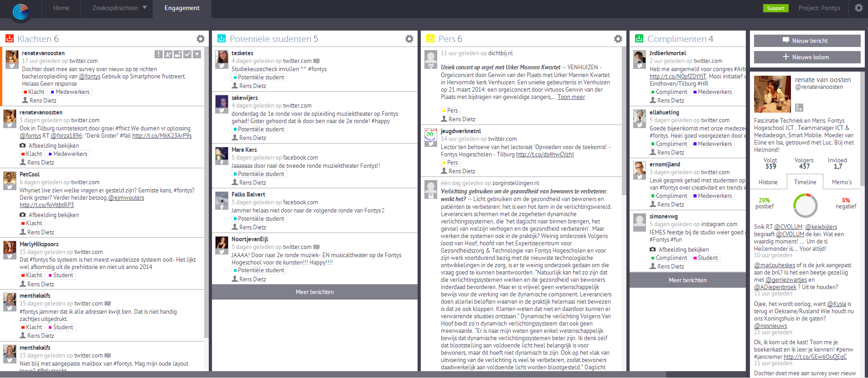Click Nieuw bericht button
868x378 pixels.
(x=807, y=41)
